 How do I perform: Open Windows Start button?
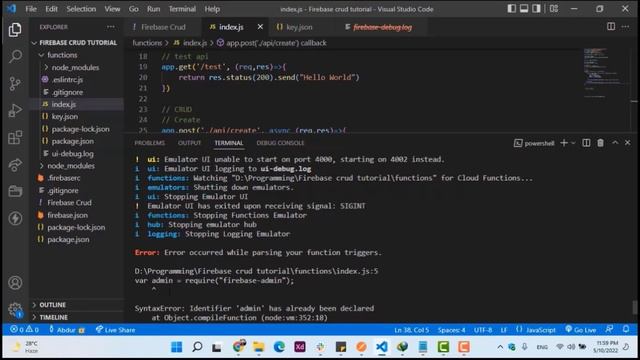(x=177, y=347)
